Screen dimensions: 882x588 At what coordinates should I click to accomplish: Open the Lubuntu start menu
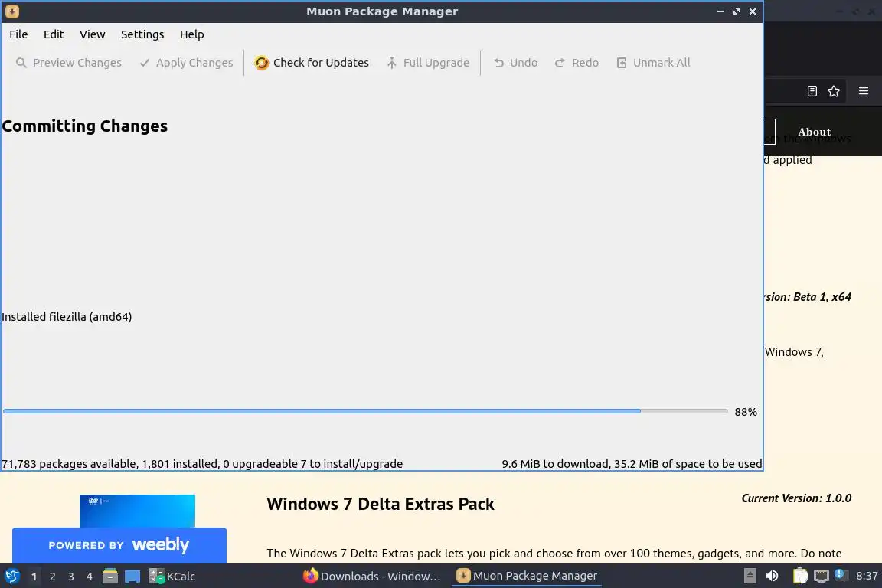(x=11, y=577)
